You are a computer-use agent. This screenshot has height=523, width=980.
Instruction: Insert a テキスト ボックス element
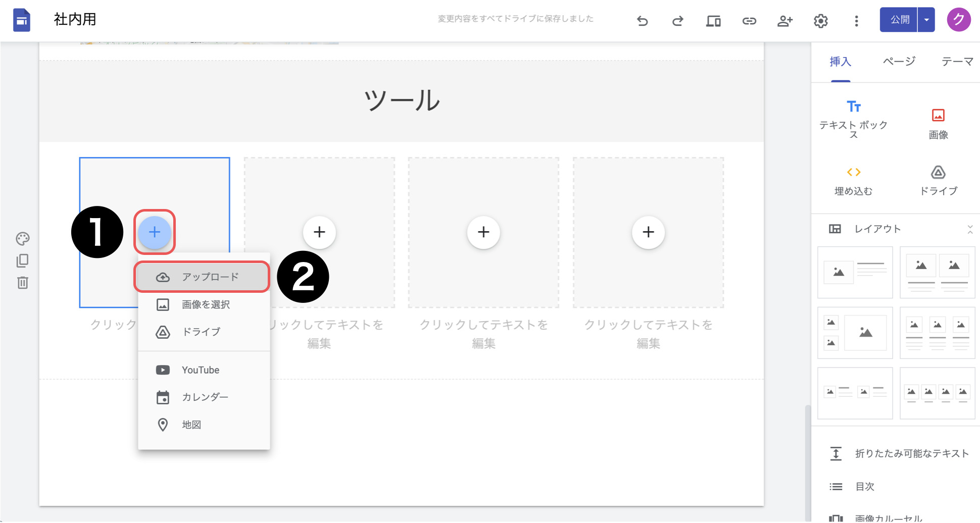(853, 119)
